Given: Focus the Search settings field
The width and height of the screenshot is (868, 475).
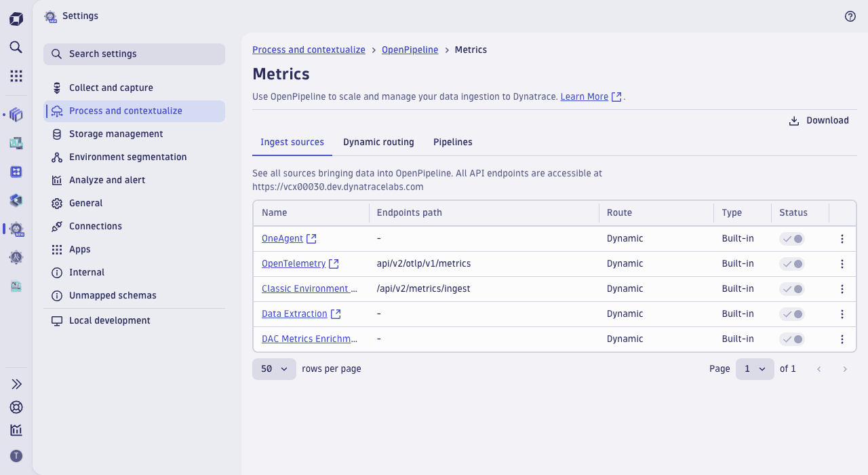Looking at the screenshot, I should 134,54.
